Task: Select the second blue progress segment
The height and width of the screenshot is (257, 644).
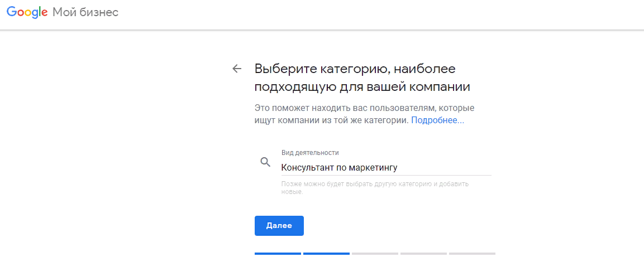Action: (x=326, y=254)
